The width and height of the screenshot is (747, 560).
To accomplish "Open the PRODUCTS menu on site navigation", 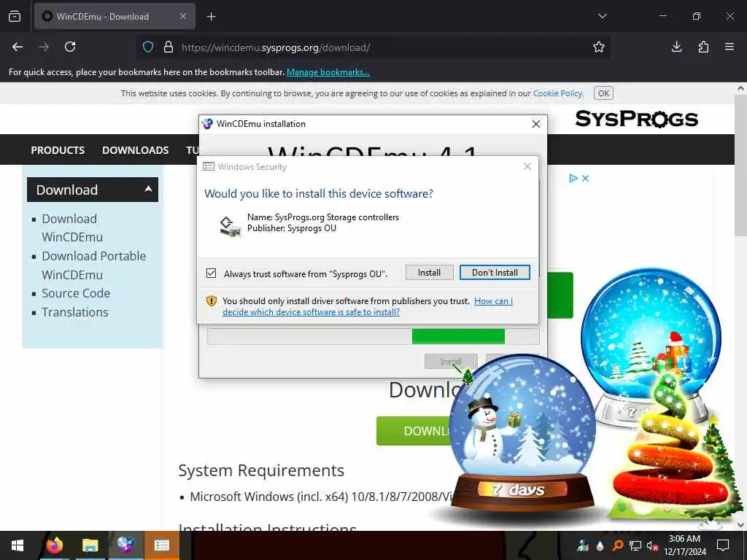I will coord(58,150).
